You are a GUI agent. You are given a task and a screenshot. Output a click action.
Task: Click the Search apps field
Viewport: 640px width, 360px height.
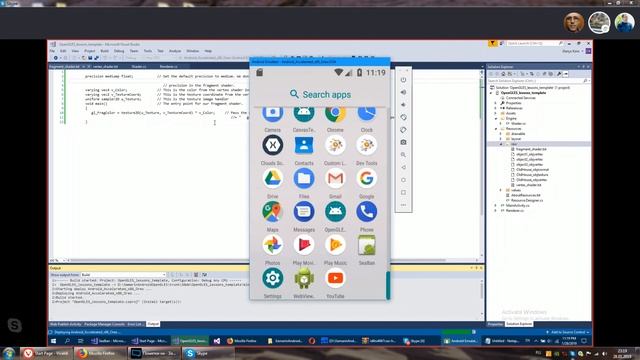click(320, 94)
